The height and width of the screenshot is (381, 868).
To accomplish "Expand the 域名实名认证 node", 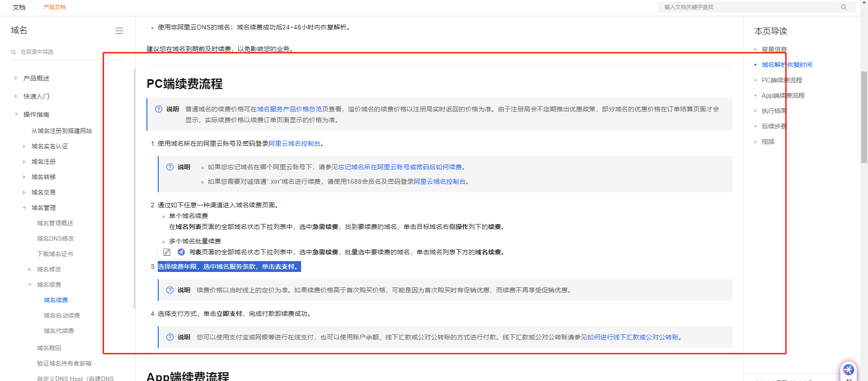I will coord(24,146).
